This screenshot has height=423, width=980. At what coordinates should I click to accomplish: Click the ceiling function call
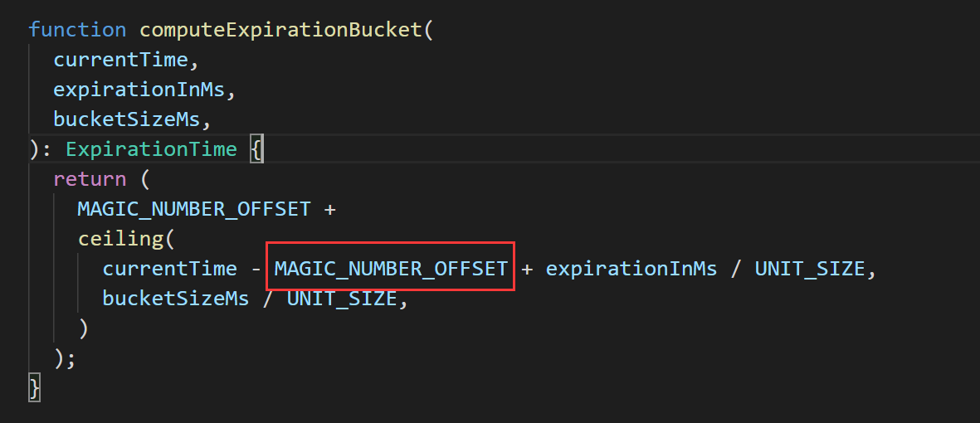coord(120,239)
